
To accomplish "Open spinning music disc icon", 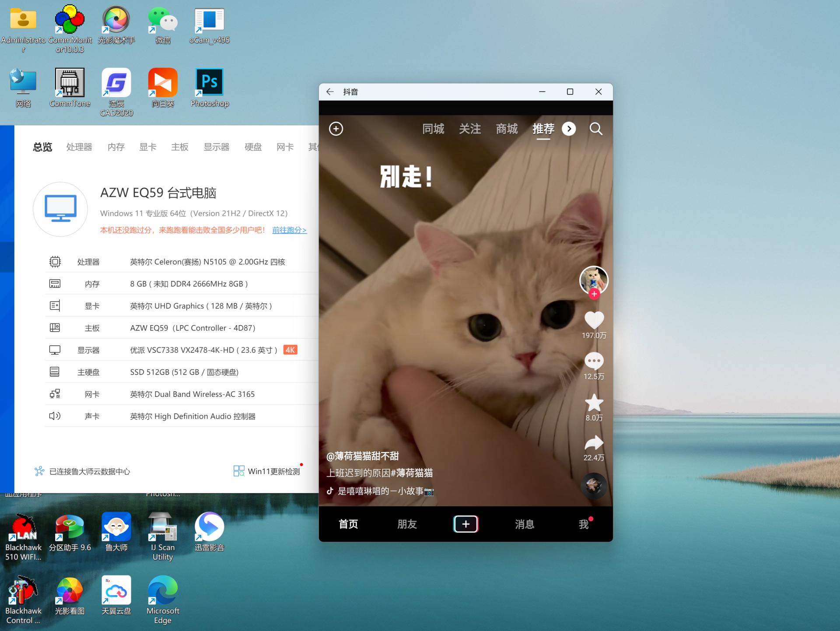I will pos(594,485).
